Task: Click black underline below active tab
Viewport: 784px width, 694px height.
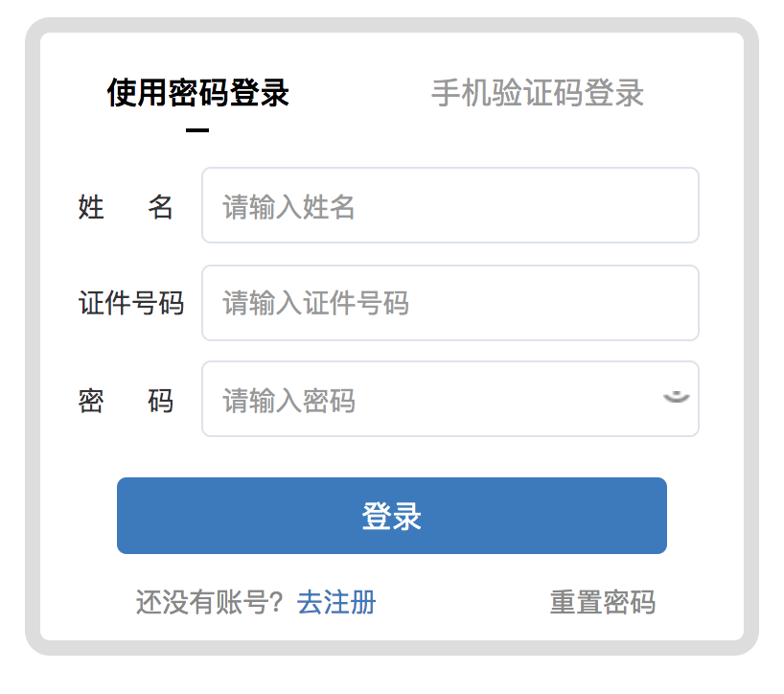Action: [197, 130]
